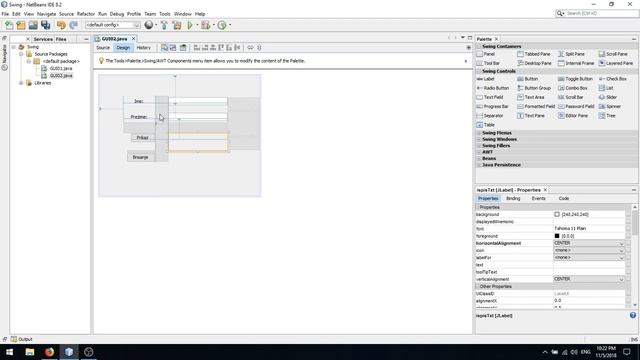Click the foreground black color swatch
The image size is (640, 360).
(557, 236)
